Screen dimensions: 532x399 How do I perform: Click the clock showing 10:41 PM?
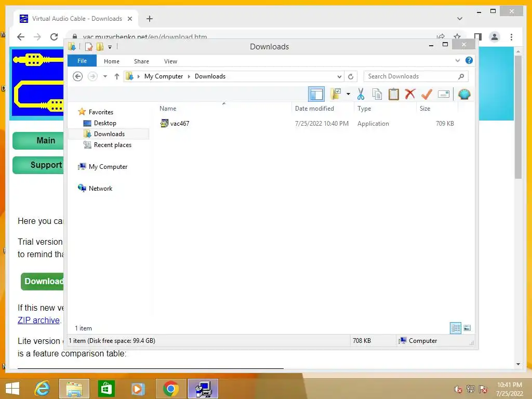[509, 385]
